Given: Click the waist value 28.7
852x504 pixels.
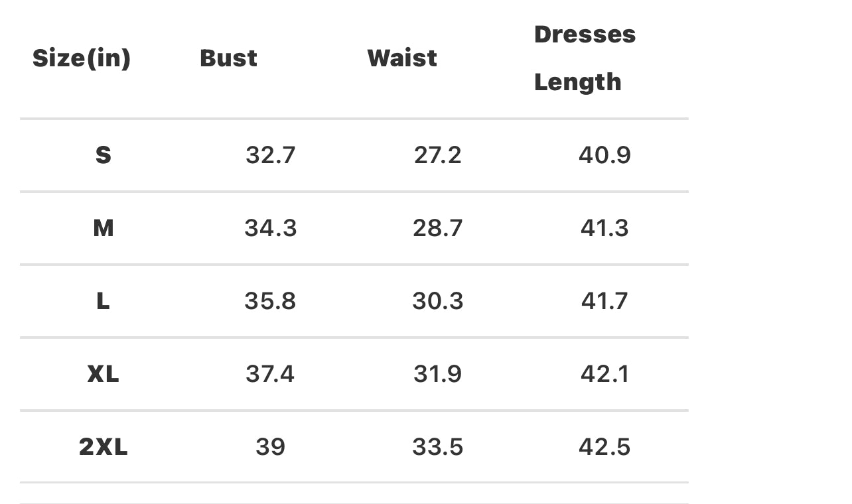Looking at the screenshot, I should pyautogui.click(x=437, y=228).
